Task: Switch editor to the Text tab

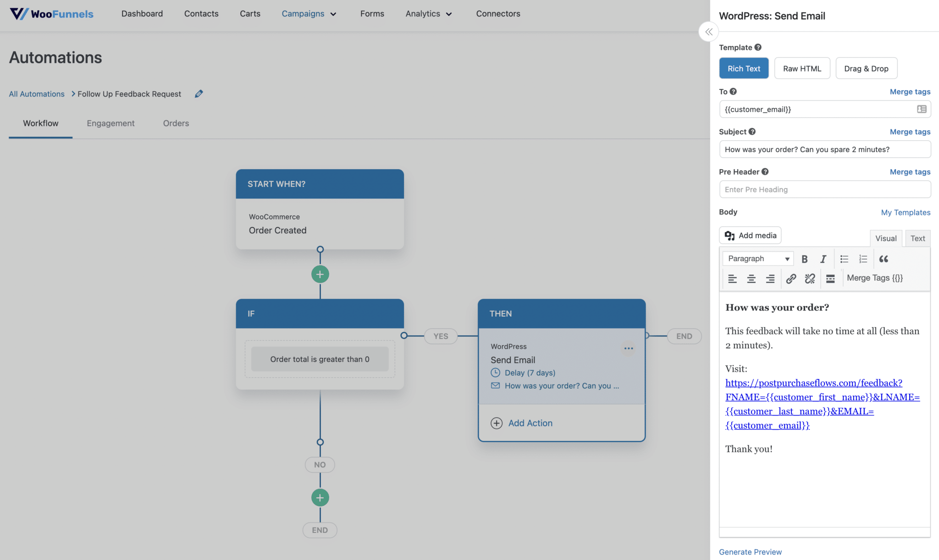Action: click(x=917, y=238)
